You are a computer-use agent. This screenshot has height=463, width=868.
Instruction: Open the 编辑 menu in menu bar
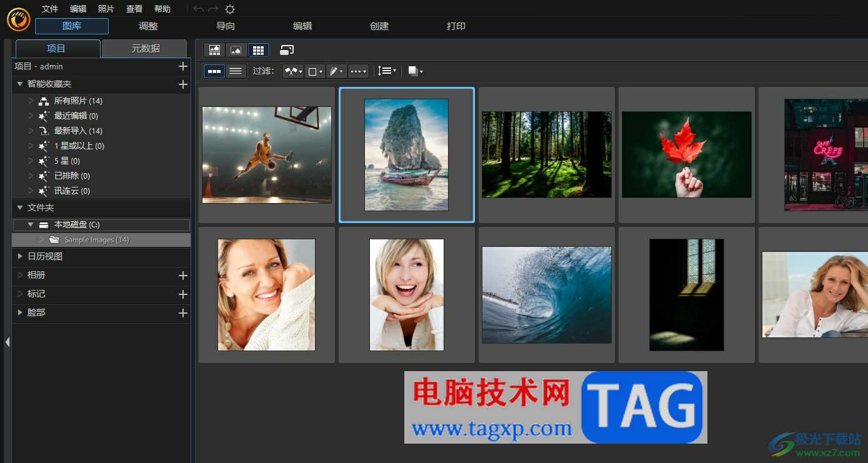pos(78,9)
